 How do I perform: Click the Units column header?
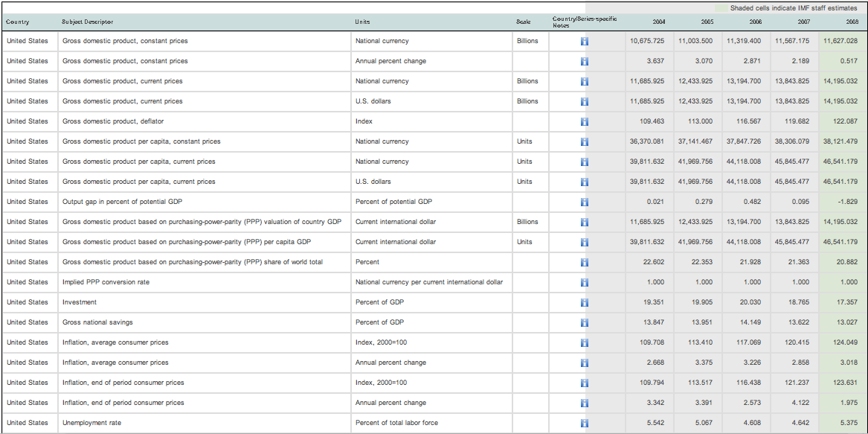[x=363, y=22]
